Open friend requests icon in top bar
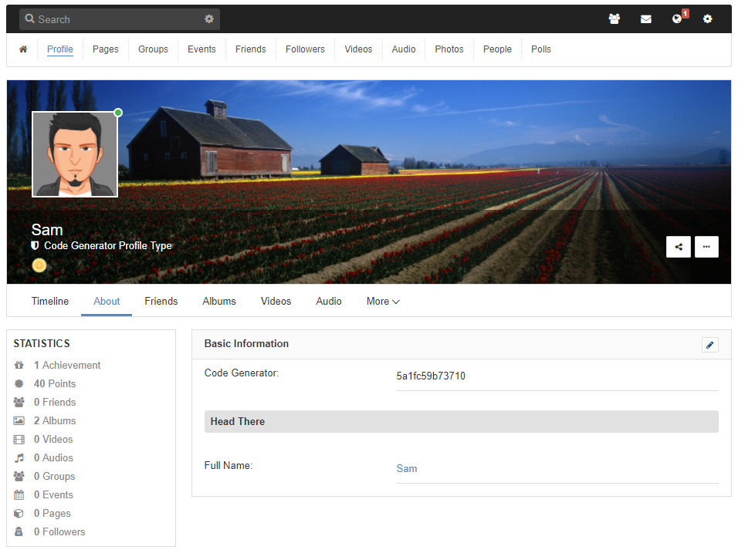Viewport: 738px width, 560px height. point(614,19)
